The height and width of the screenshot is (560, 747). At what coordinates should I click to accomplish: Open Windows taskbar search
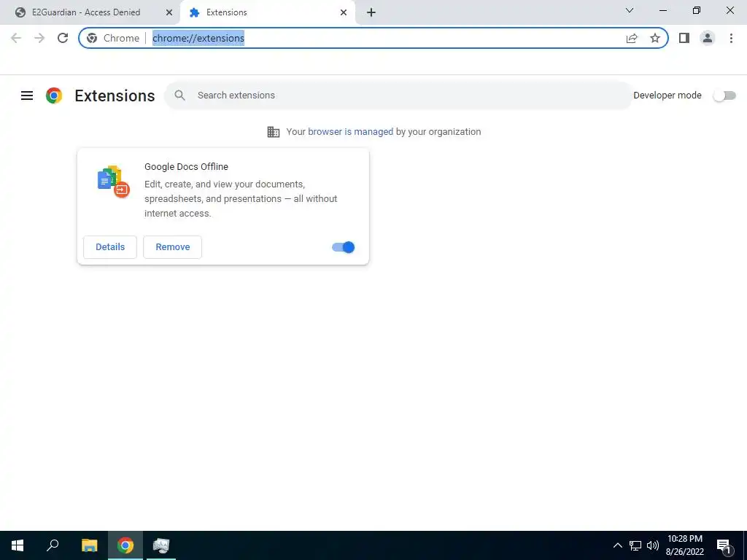(x=53, y=545)
